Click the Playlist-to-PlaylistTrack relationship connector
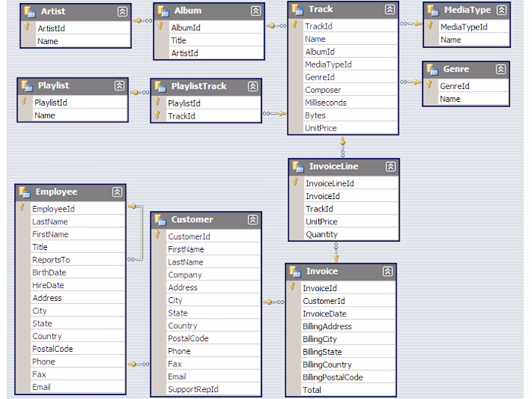 click(139, 92)
